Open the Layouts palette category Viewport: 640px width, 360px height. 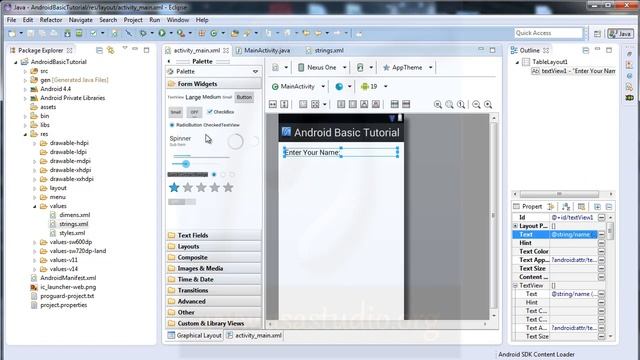pyautogui.click(x=213, y=247)
